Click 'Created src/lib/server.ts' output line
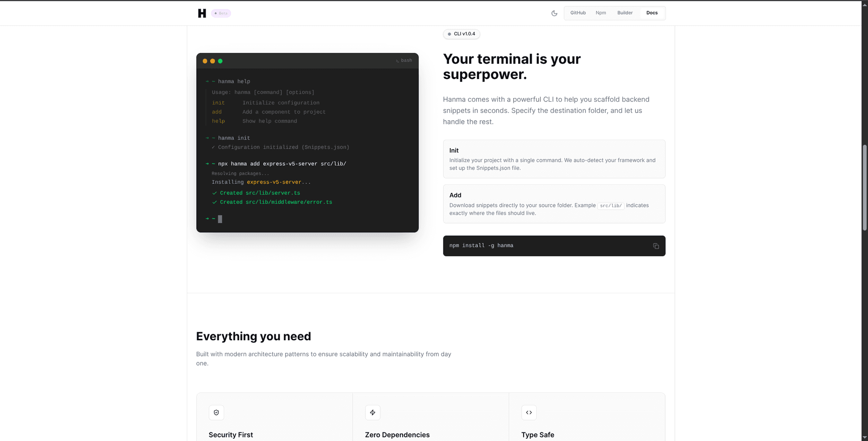 256,193
